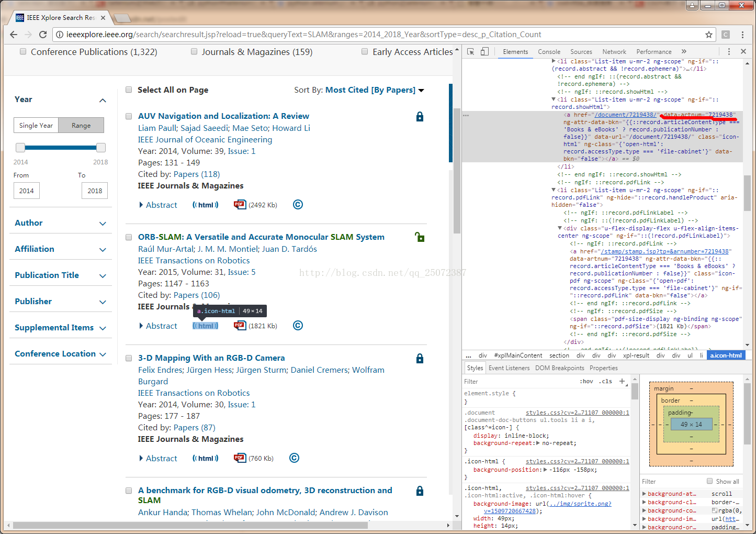Open Event Listeners pane tab
The image size is (756, 534).
pos(509,368)
